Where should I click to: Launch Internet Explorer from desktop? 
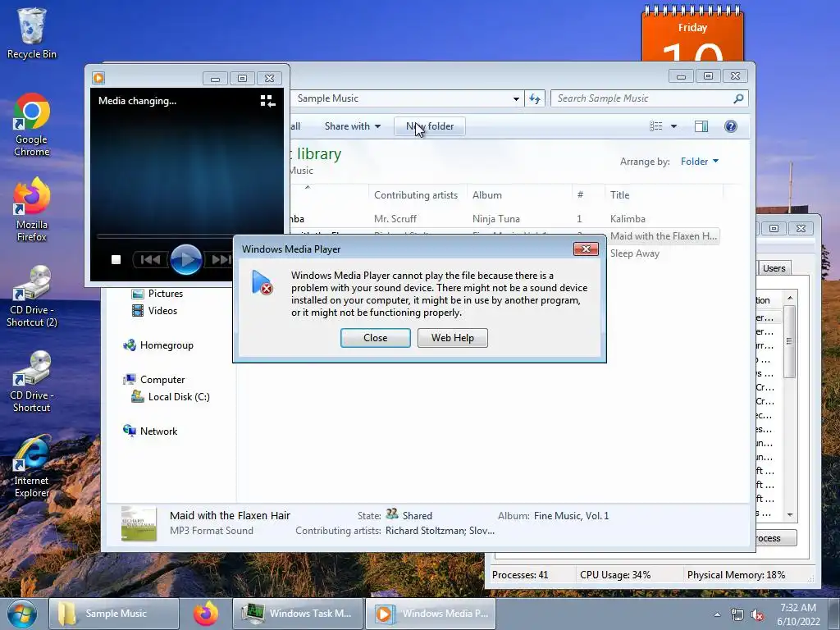(32, 467)
